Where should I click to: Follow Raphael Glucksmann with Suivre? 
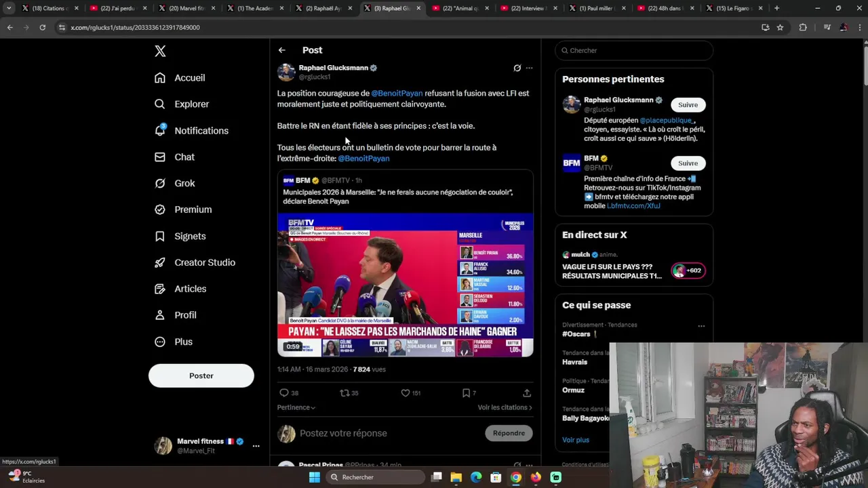tap(688, 105)
